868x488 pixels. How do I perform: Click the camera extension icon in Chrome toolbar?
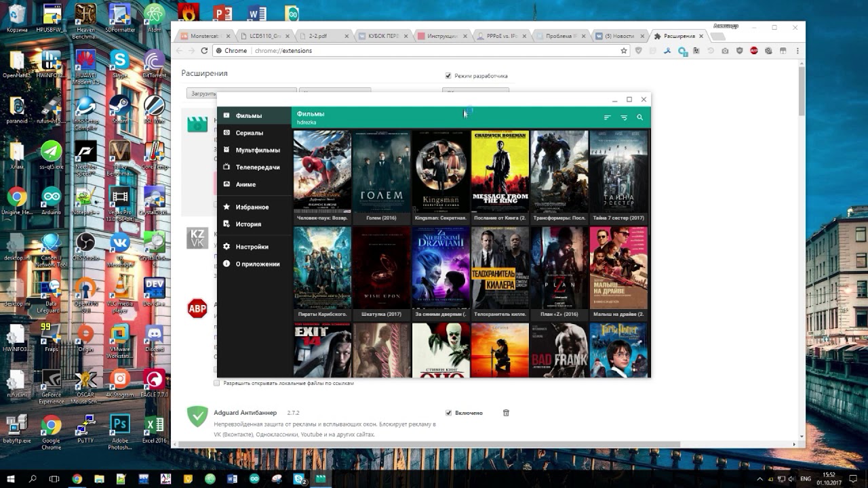coord(726,51)
